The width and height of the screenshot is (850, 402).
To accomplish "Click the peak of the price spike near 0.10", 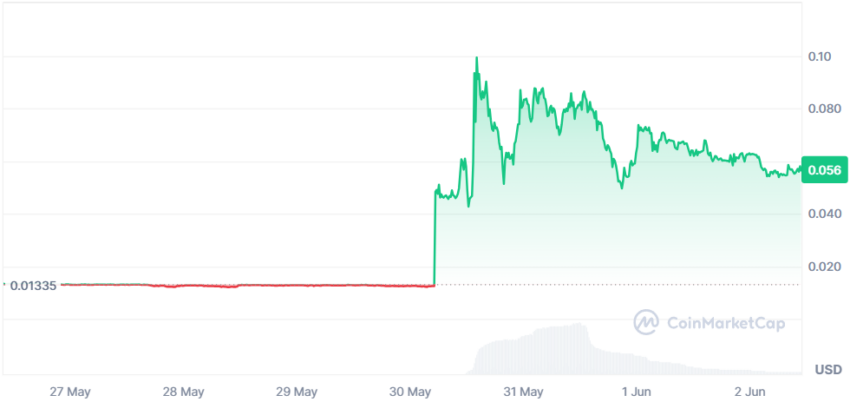I will pos(476,57).
